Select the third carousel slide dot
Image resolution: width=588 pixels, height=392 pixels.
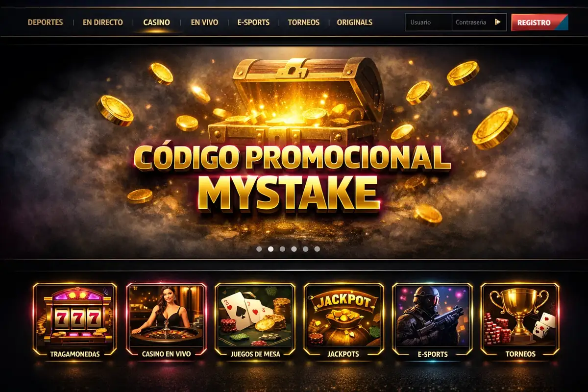282,249
